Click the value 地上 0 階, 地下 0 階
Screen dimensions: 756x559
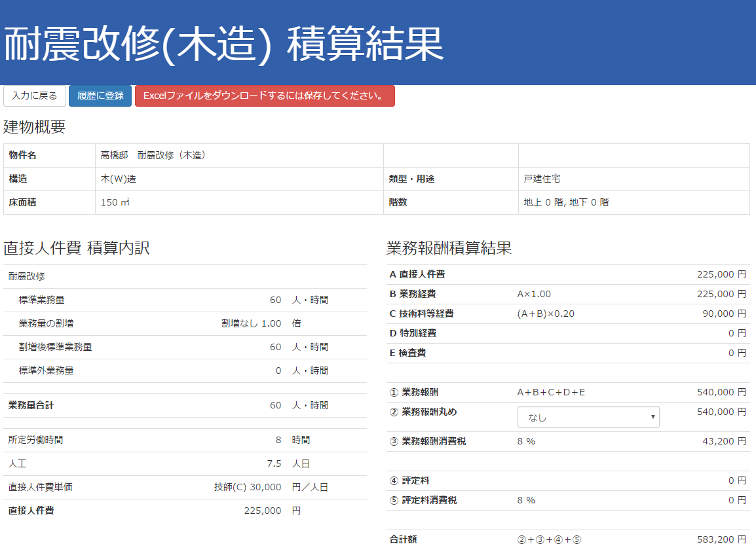(566, 202)
